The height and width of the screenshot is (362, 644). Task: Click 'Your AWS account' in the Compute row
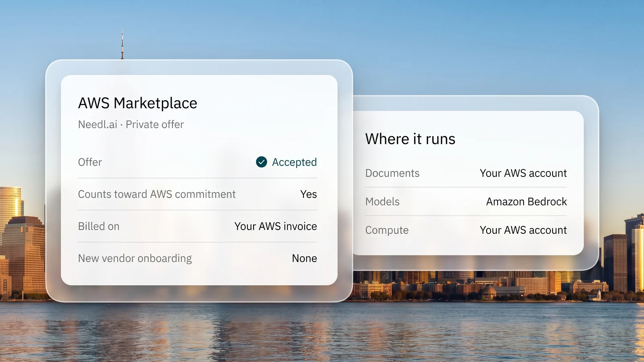(x=523, y=230)
